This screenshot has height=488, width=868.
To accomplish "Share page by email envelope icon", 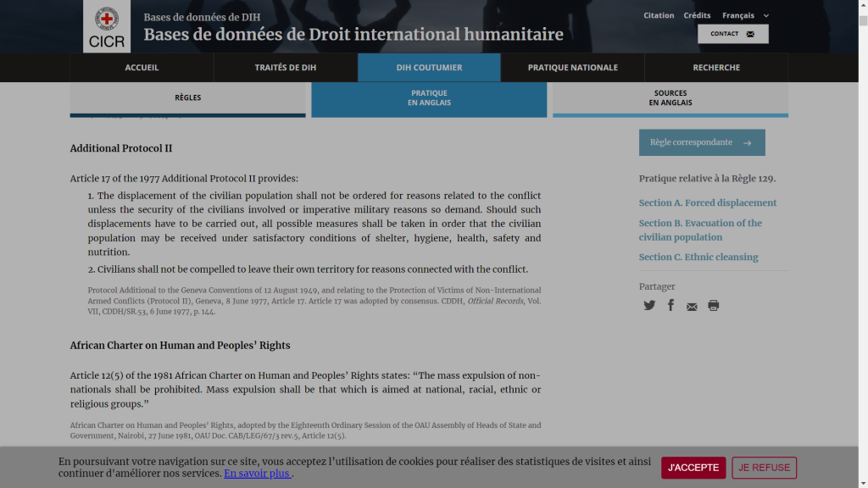I will pos(692,307).
